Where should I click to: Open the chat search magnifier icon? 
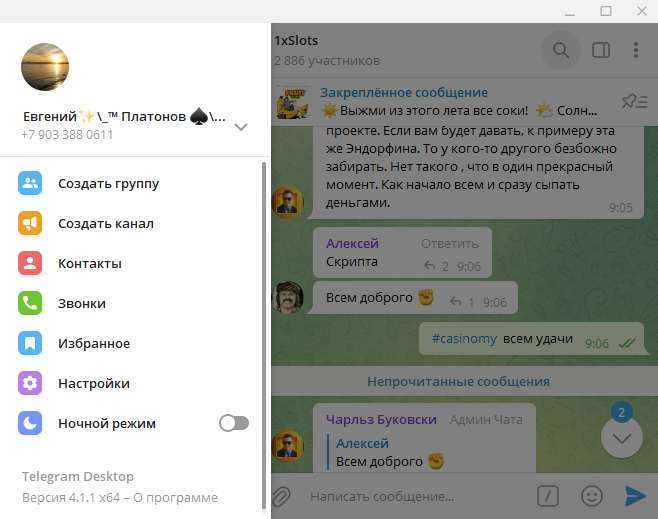coord(561,50)
